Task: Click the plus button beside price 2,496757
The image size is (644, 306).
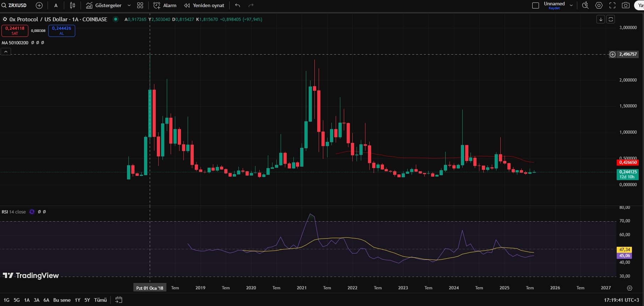Action: [612, 54]
